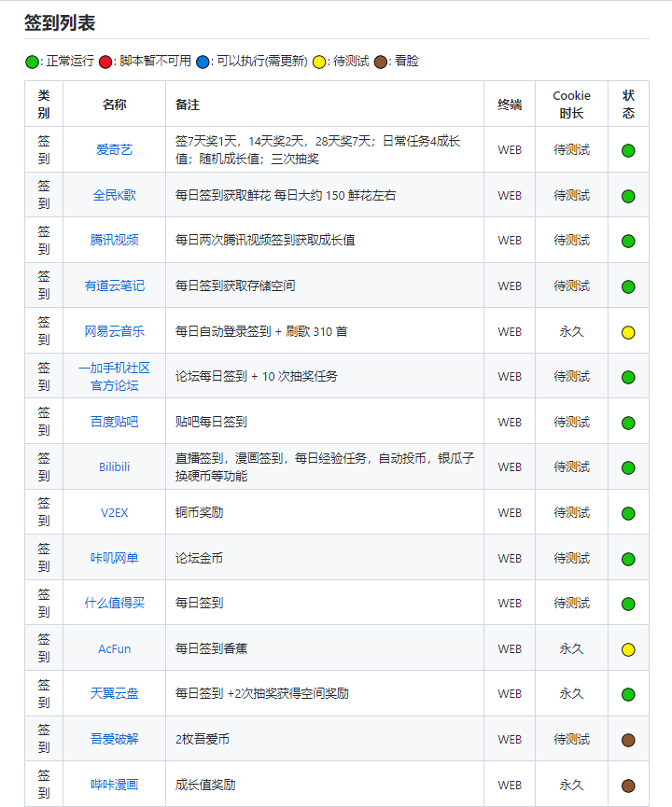The width and height of the screenshot is (672, 807).
Task: Click the green status circle in the Bilibili row
Action: [x=628, y=467]
